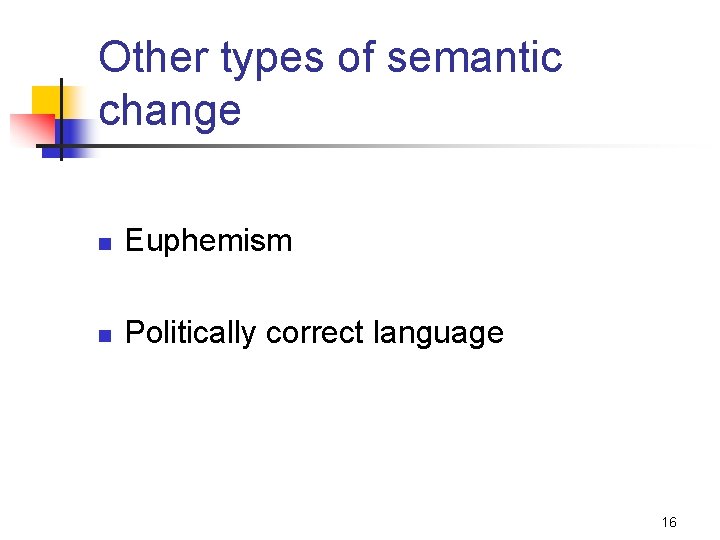Click the word "semantic" in the title
Viewport: 720px width, 540px height.
coord(474,58)
